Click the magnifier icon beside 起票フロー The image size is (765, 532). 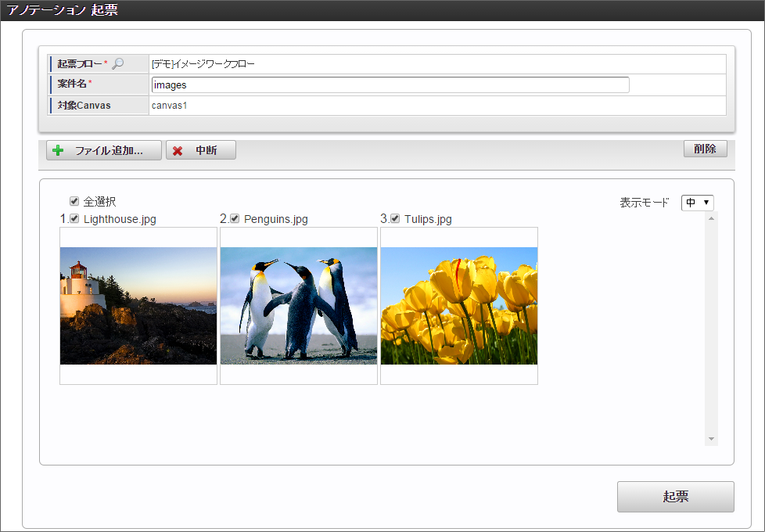117,63
